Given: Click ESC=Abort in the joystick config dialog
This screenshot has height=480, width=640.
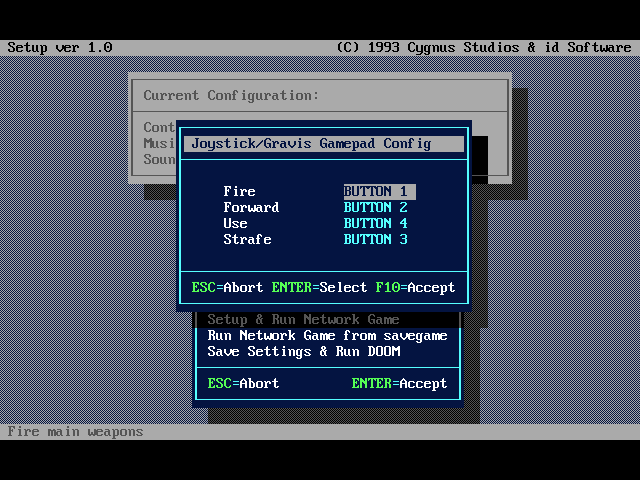Looking at the screenshot, I should click(x=227, y=287).
